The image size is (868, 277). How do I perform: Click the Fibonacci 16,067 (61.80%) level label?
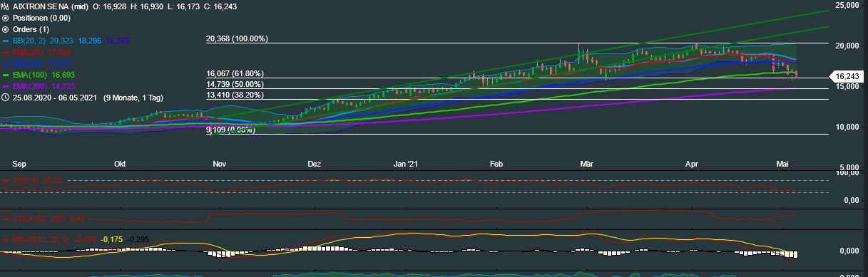pyautogui.click(x=235, y=73)
